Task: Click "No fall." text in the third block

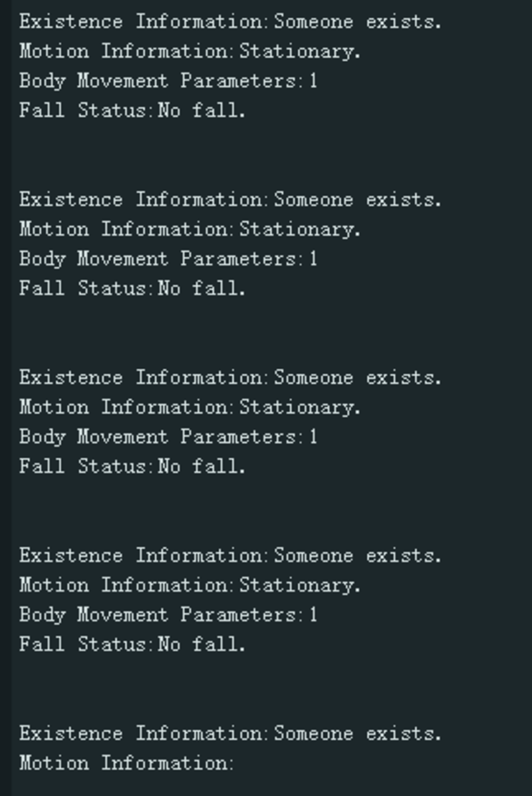Action: (202, 467)
